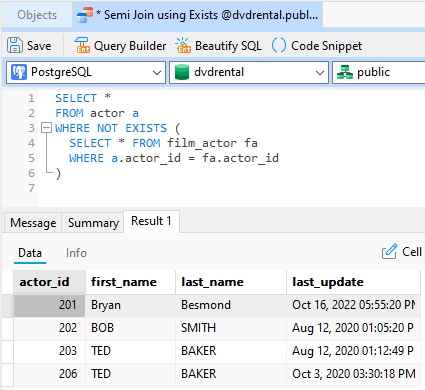Switch to the Info sub-tab

[76, 253]
